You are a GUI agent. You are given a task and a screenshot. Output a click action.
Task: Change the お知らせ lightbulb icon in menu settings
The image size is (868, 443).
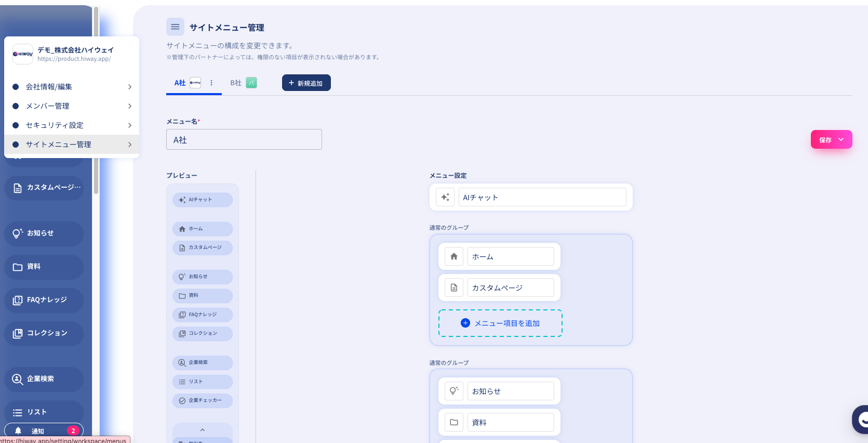click(x=454, y=391)
